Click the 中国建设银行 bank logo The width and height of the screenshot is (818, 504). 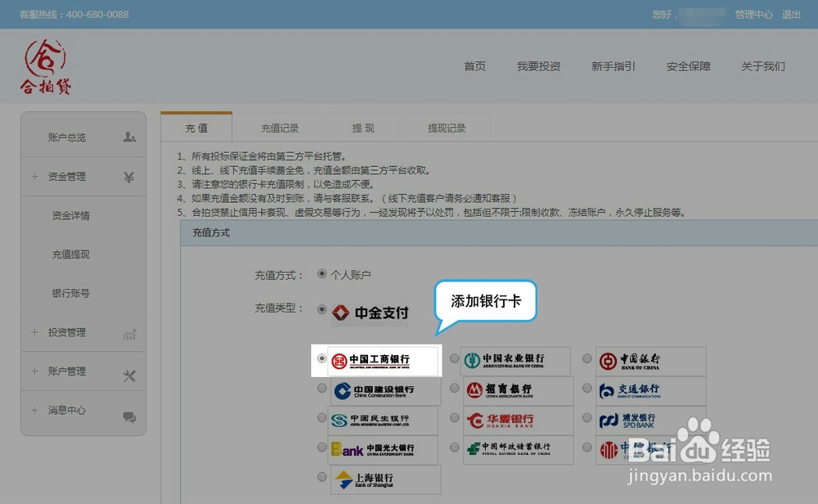[x=385, y=391]
